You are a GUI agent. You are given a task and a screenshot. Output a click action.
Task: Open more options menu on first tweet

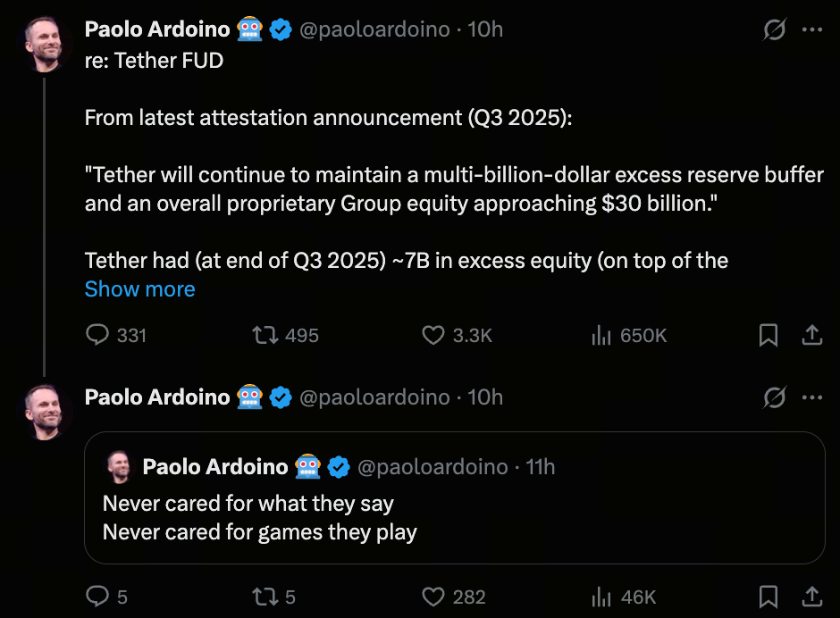point(811,29)
